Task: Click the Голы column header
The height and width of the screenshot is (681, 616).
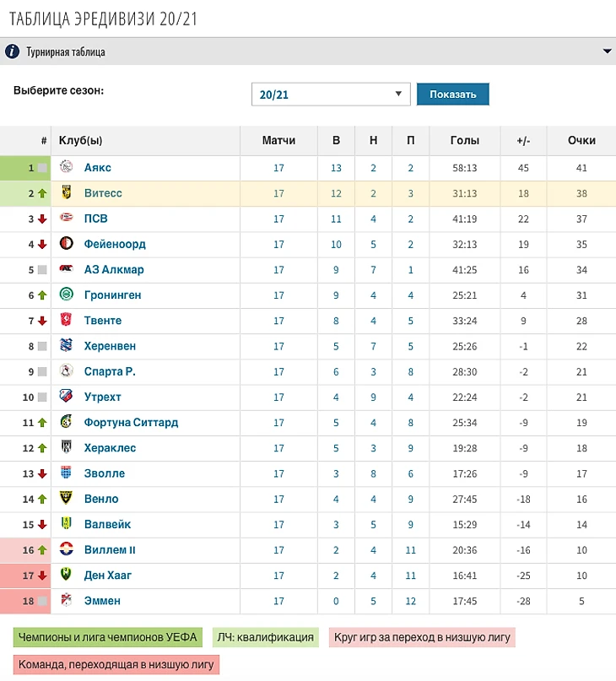Action: (x=464, y=141)
